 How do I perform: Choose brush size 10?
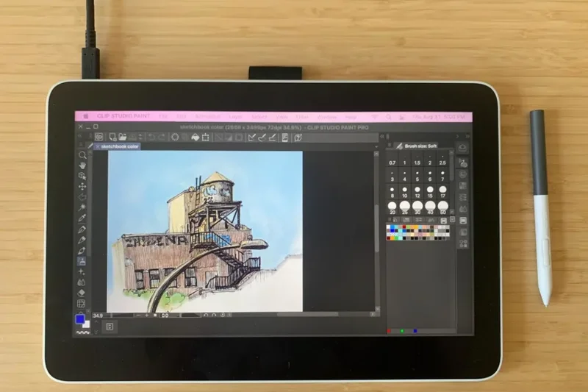405,193
